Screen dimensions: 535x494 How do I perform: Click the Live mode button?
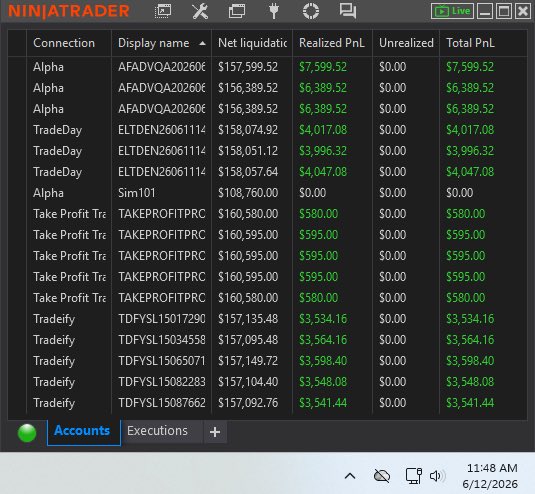452,11
